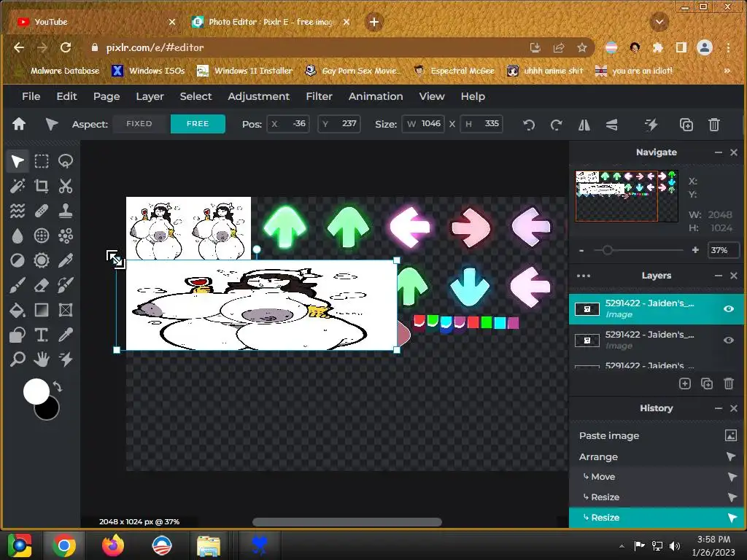Hide the selected top Jaiden's layer
The image size is (747, 560).
tap(729, 309)
